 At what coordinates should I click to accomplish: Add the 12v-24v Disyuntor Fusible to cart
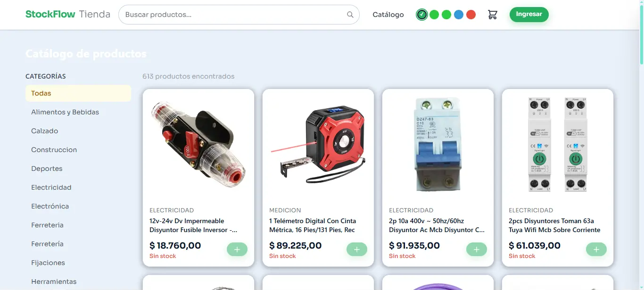(237, 250)
